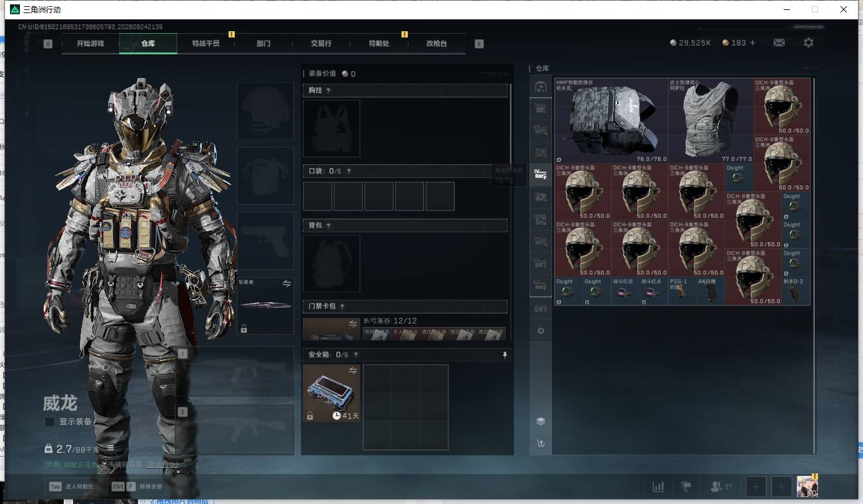This screenshot has width=863, height=504.
Task: Open the 改枪台 tab
Action: (436, 44)
